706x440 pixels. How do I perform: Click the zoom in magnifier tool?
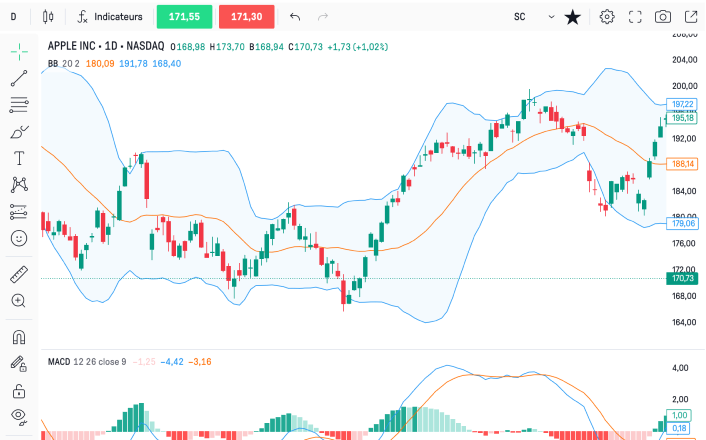click(18, 301)
